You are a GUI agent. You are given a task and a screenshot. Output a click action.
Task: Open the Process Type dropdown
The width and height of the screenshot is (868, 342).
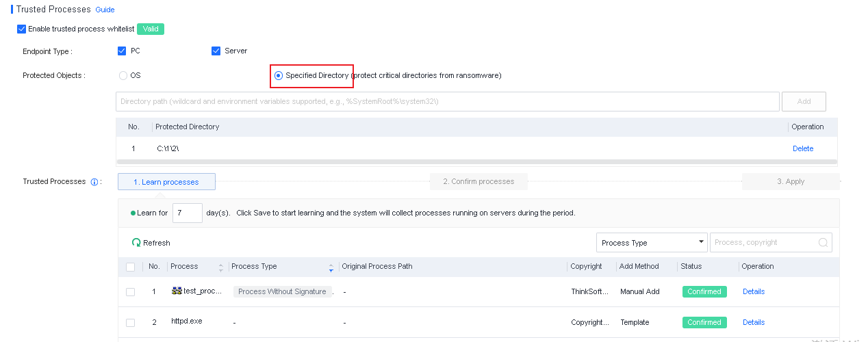(x=652, y=243)
